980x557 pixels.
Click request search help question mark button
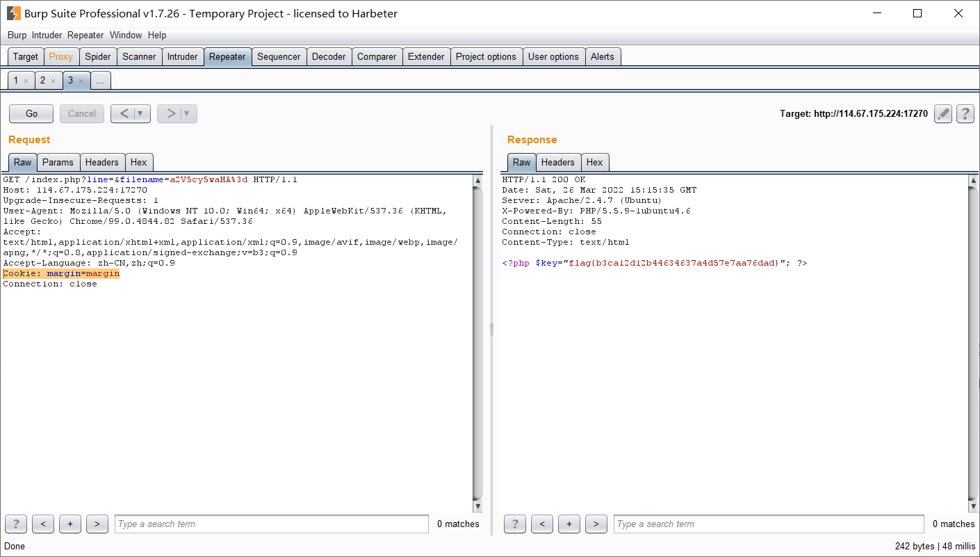(x=16, y=524)
